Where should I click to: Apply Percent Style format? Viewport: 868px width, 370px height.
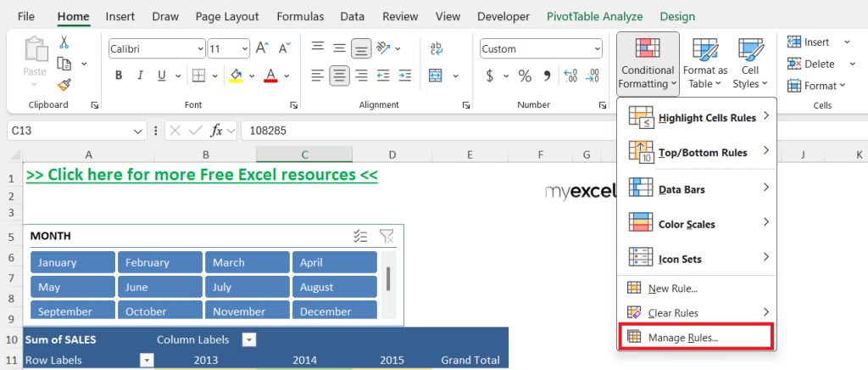pyautogui.click(x=525, y=76)
